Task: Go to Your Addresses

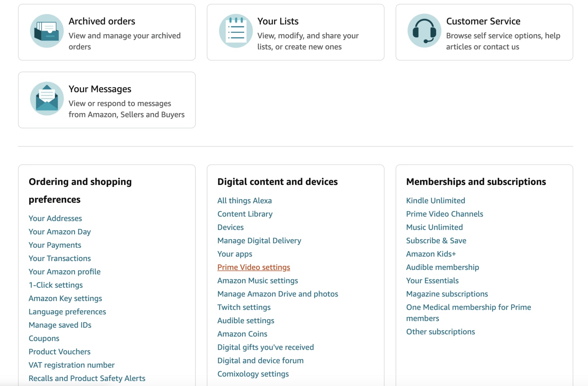Action: coord(55,218)
